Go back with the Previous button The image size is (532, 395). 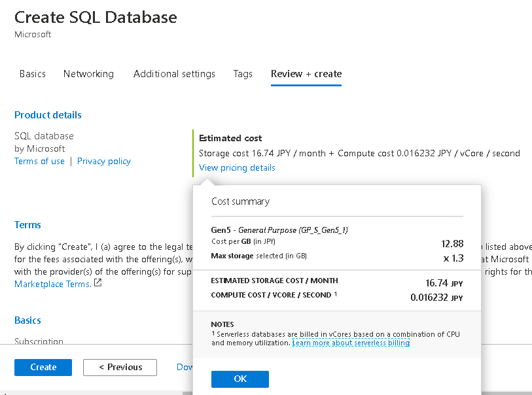click(x=120, y=367)
